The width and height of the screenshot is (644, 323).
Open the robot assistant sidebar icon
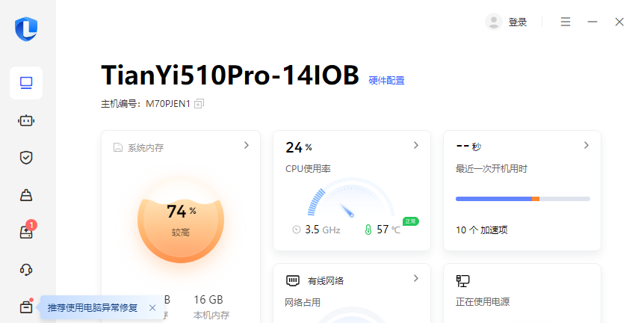26,120
